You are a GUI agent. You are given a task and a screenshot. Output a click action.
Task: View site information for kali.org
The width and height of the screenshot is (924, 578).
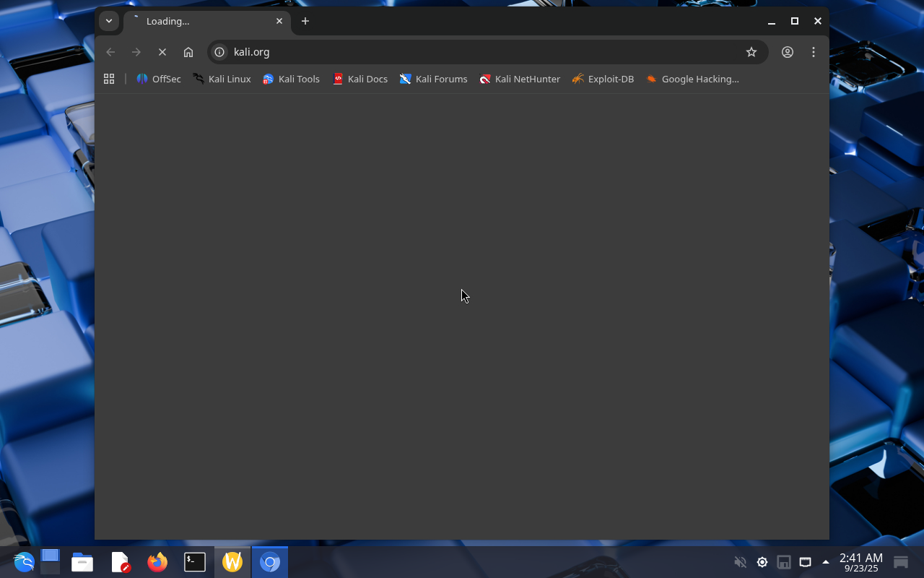[219, 52]
